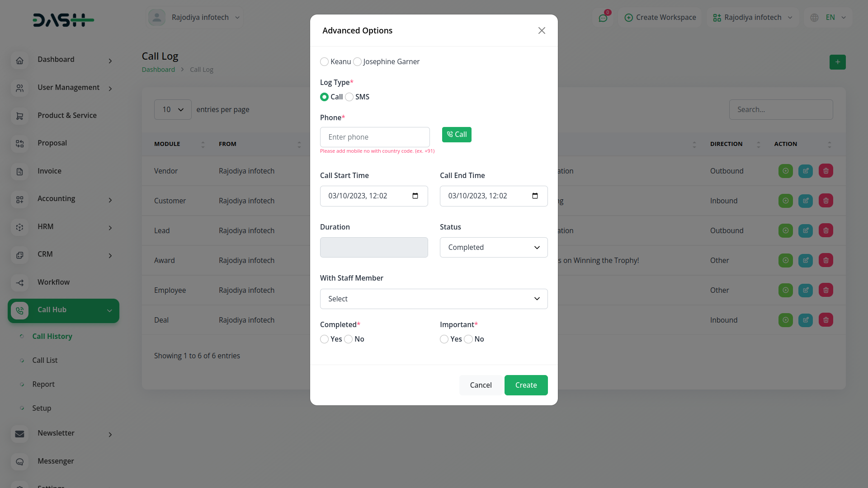Open the Call Start Time calendar picker
This screenshot has width=868, height=488.
(x=415, y=196)
